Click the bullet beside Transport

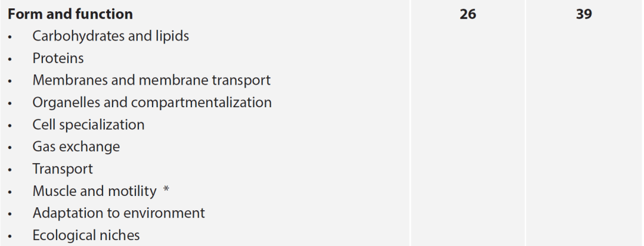tap(10, 170)
